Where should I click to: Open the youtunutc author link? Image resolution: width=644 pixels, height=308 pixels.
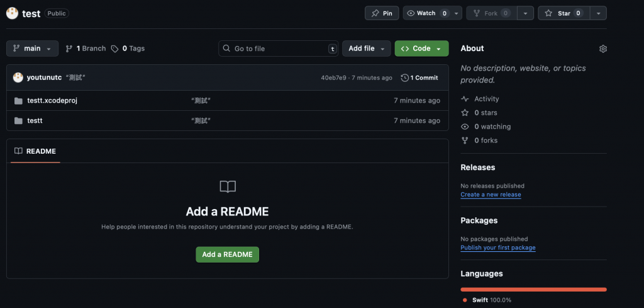tap(45, 77)
